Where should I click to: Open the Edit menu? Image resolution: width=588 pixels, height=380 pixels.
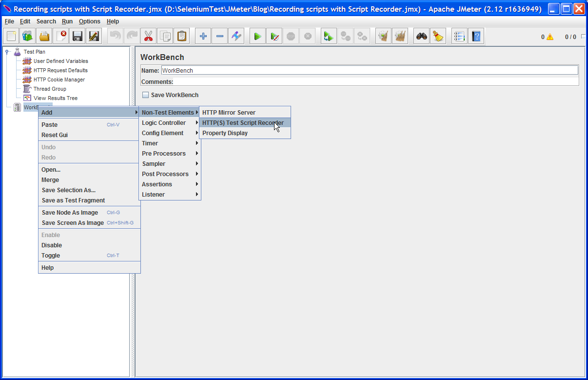[25, 21]
